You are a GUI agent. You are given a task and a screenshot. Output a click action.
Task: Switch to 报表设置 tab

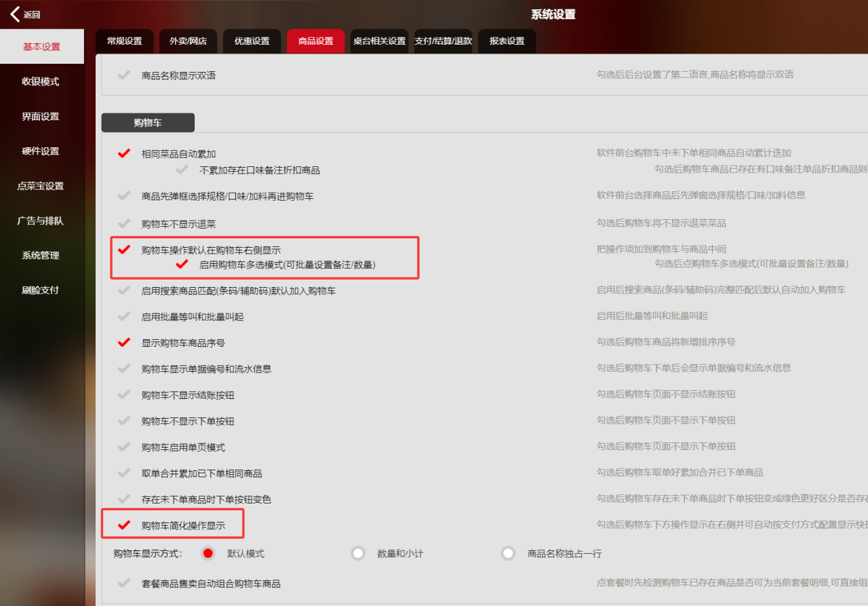[x=507, y=41]
